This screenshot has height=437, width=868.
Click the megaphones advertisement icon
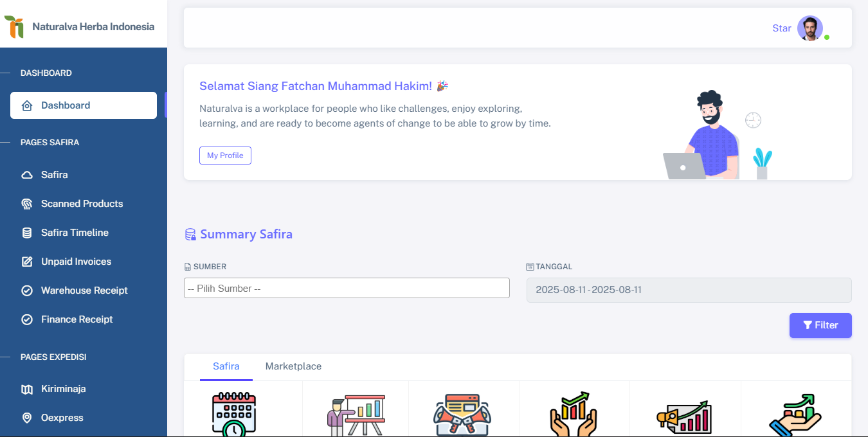463,415
